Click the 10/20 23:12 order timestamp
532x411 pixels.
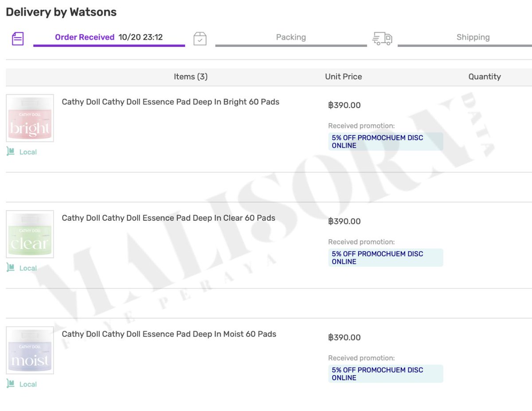click(x=141, y=37)
